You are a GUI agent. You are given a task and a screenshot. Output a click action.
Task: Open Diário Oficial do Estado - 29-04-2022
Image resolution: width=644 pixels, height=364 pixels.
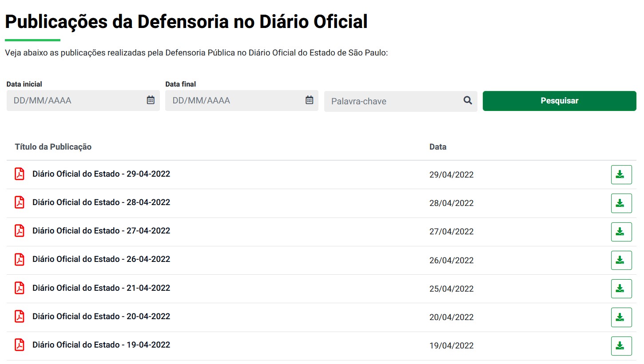[x=101, y=174]
